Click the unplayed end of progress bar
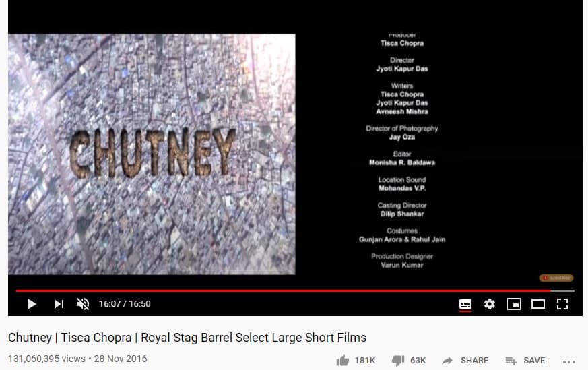The image size is (588, 370). (562, 291)
